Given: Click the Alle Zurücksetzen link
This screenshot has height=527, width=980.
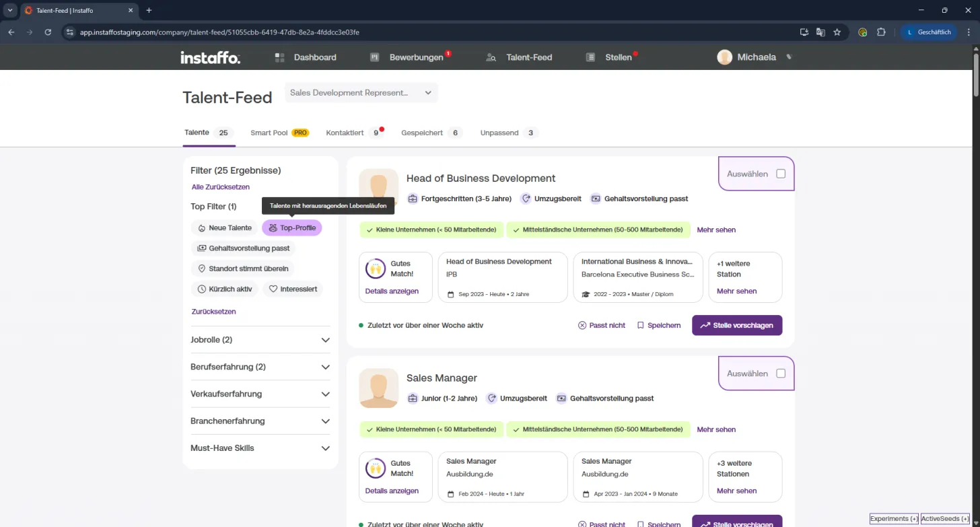Looking at the screenshot, I should coord(221,187).
